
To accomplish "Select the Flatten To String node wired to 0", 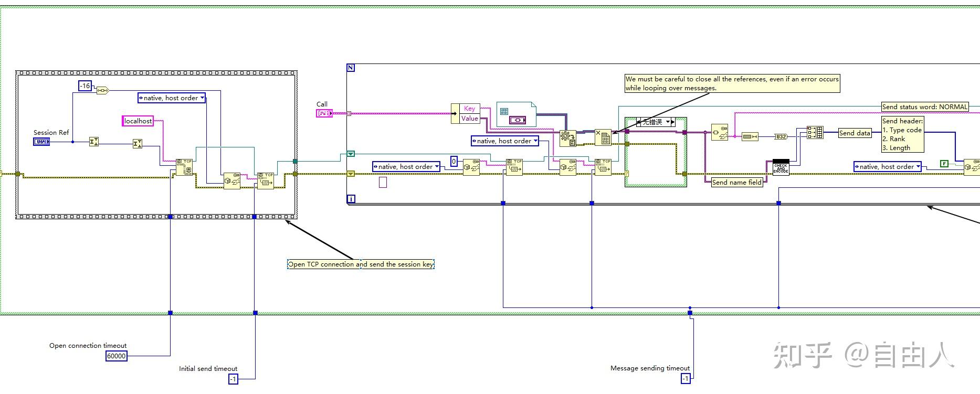I will (471, 167).
